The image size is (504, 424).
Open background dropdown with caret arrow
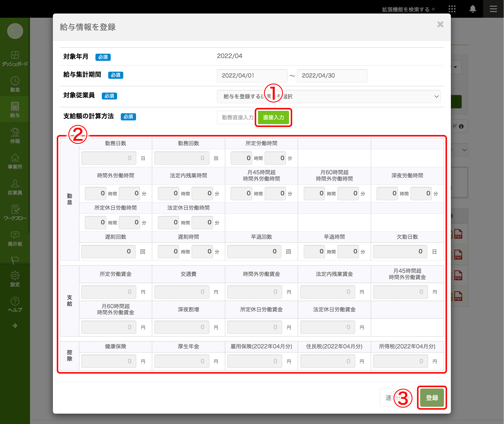[x=456, y=67]
